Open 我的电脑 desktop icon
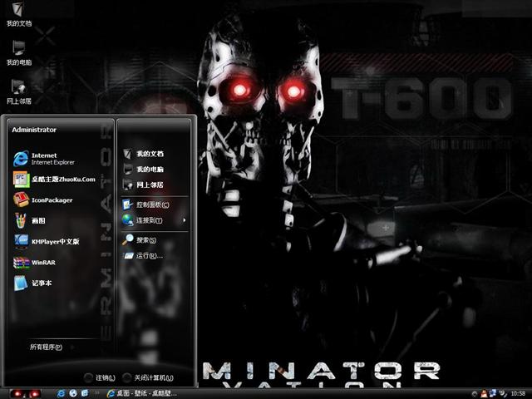The width and height of the screenshot is (532, 399). pos(18,53)
